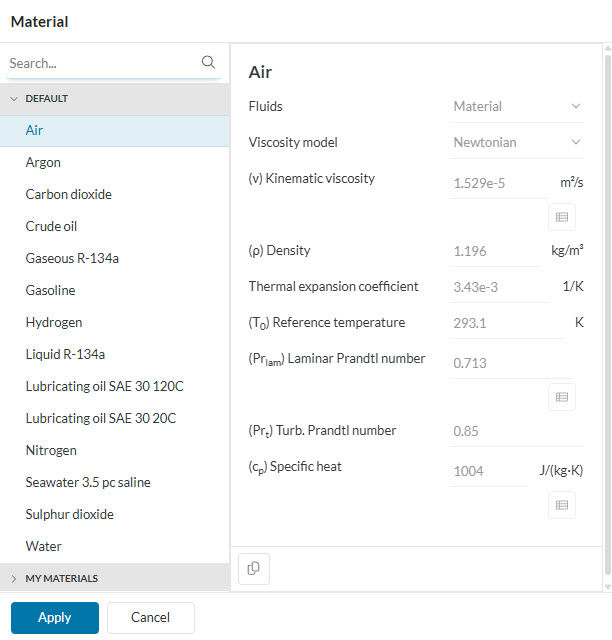Click the Reference temperature input
The width and height of the screenshot is (612, 640).
(x=505, y=323)
